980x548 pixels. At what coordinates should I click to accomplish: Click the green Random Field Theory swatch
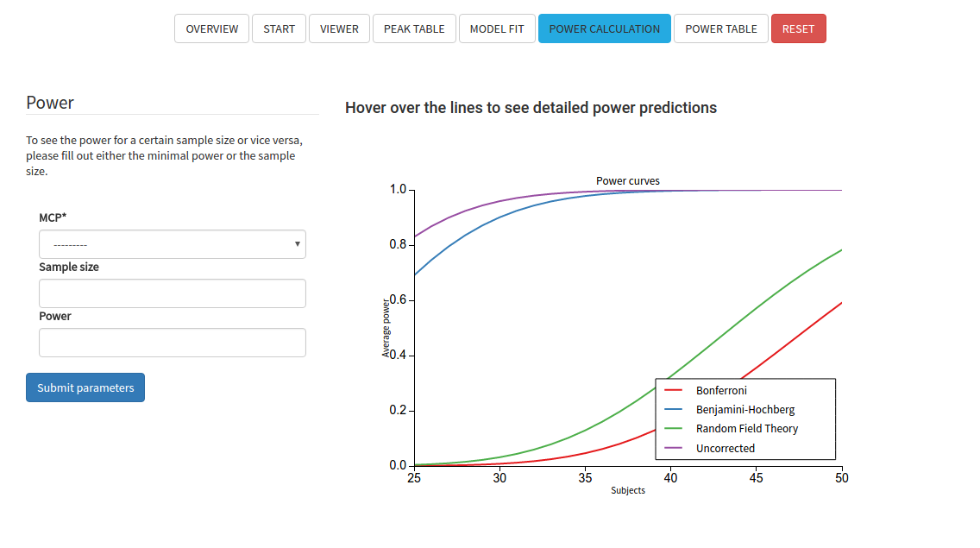(x=673, y=429)
